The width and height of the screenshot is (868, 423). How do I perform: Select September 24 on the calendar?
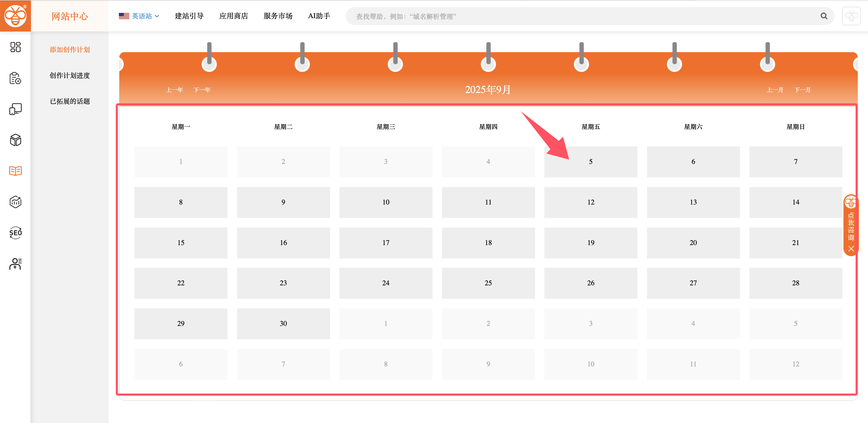pos(386,283)
